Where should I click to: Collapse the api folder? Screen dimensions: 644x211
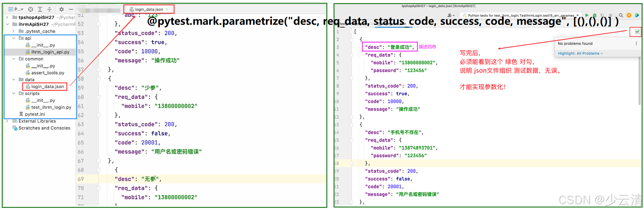pyautogui.click(x=13, y=38)
